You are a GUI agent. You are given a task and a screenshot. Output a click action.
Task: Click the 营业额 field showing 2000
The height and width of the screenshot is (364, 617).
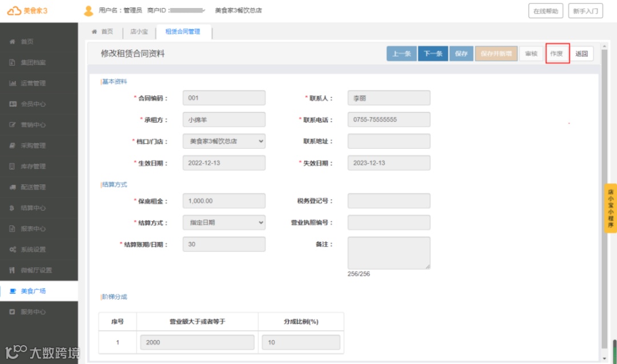click(197, 342)
